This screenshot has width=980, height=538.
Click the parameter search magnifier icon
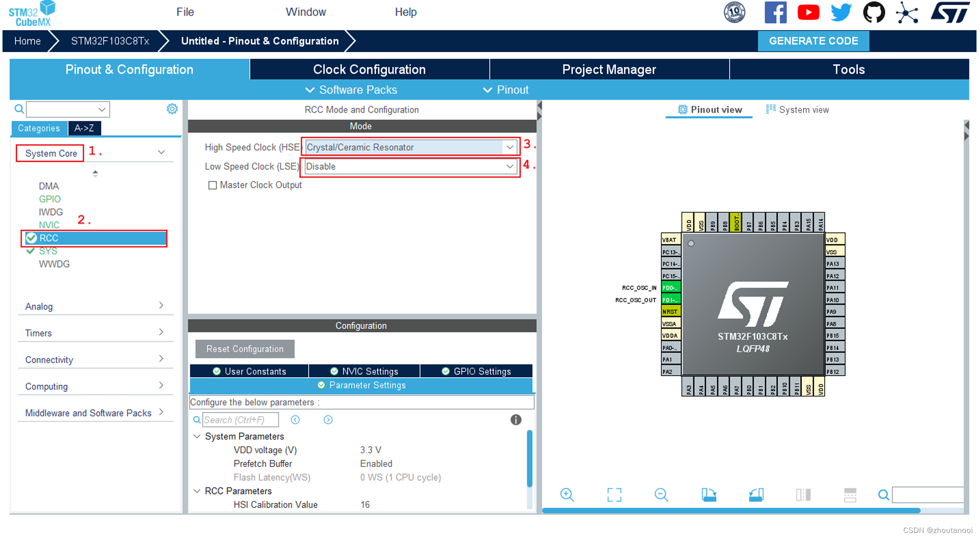click(197, 420)
